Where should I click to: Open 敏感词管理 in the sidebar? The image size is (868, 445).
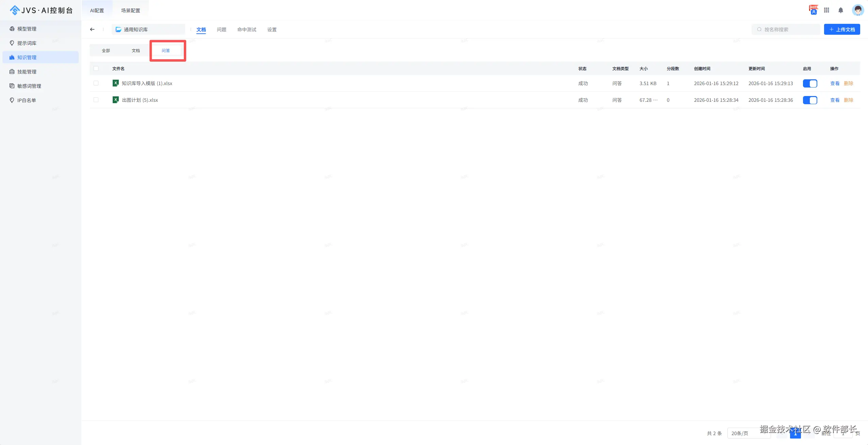[29, 86]
